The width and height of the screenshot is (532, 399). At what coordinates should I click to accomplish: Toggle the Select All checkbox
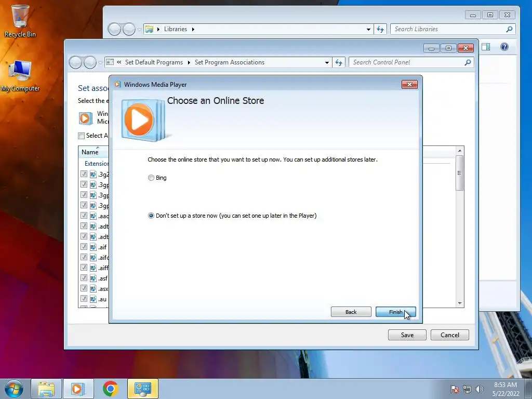pyautogui.click(x=81, y=136)
